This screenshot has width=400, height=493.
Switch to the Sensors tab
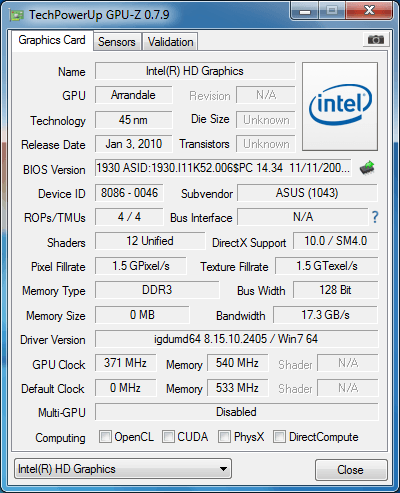(117, 42)
